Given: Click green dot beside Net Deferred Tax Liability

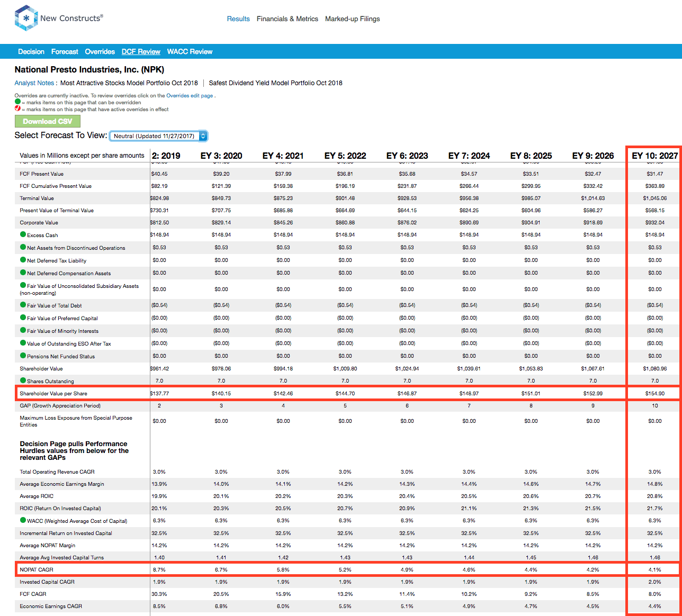Looking at the screenshot, I should click(x=23, y=260).
